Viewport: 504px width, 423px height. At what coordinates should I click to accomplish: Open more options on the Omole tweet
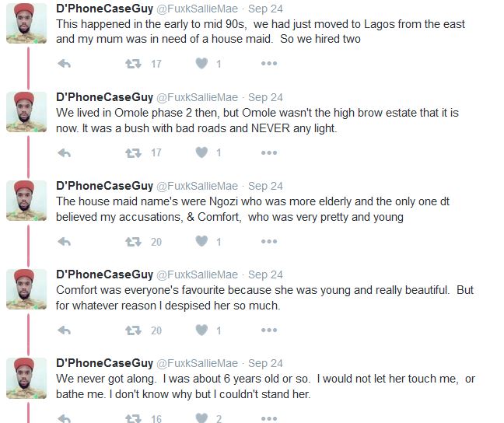pyautogui.click(x=269, y=152)
